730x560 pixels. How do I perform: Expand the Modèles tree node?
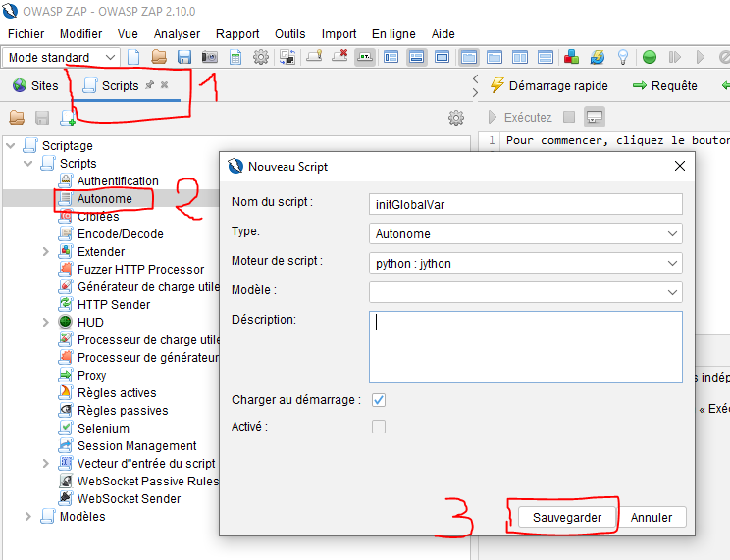coord(27,516)
